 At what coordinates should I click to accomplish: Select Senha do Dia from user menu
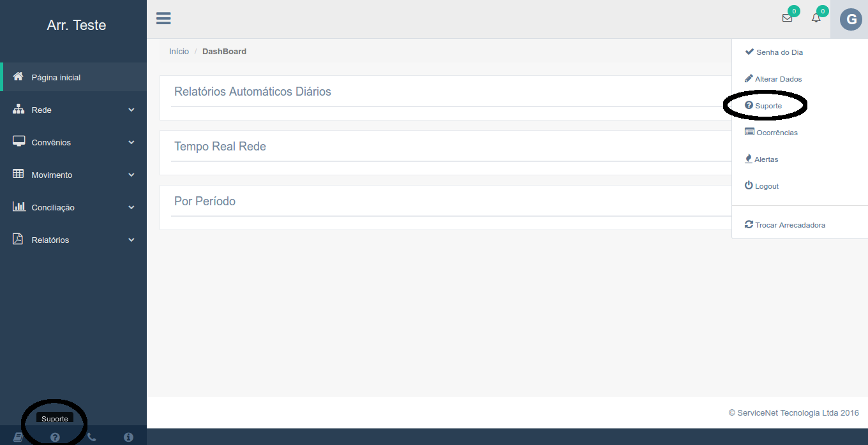pos(779,52)
